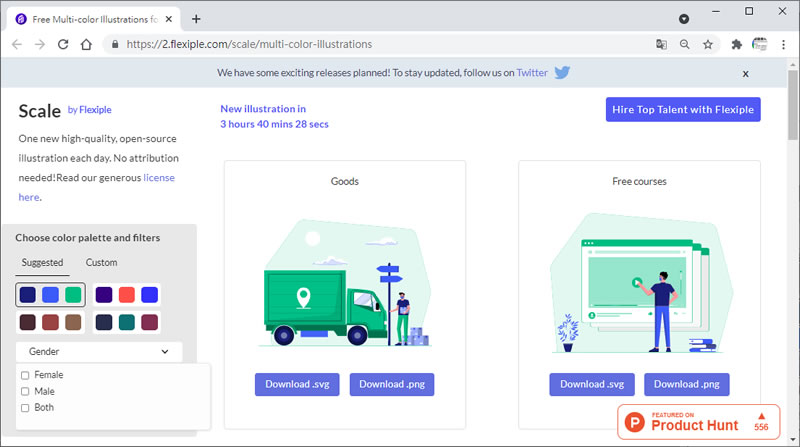800x447 pixels.
Task: Click the translate page icon
Action: [661, 44]
